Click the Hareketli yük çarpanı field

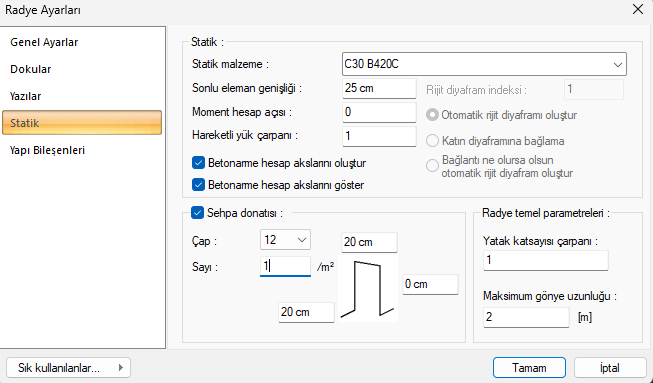coord(379,136)
